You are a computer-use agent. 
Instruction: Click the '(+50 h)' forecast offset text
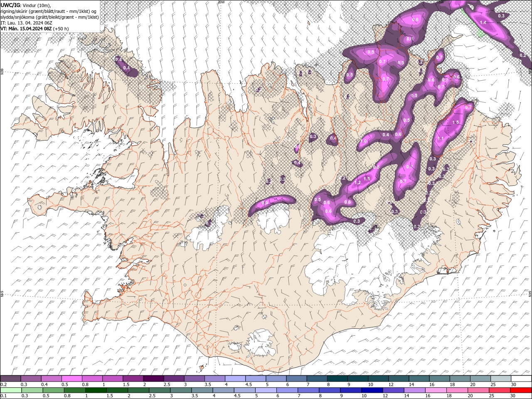tap(61, 28)
